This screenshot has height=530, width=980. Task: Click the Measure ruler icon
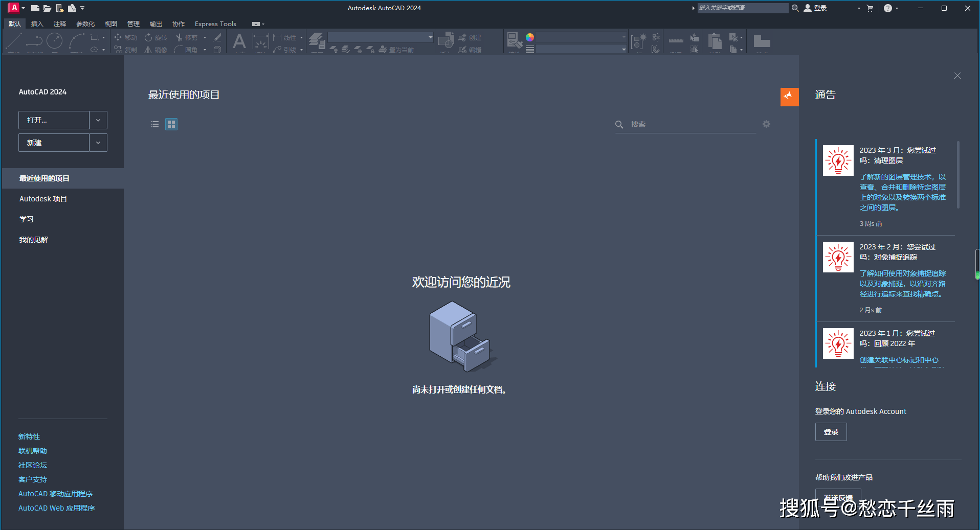[676, 40]
